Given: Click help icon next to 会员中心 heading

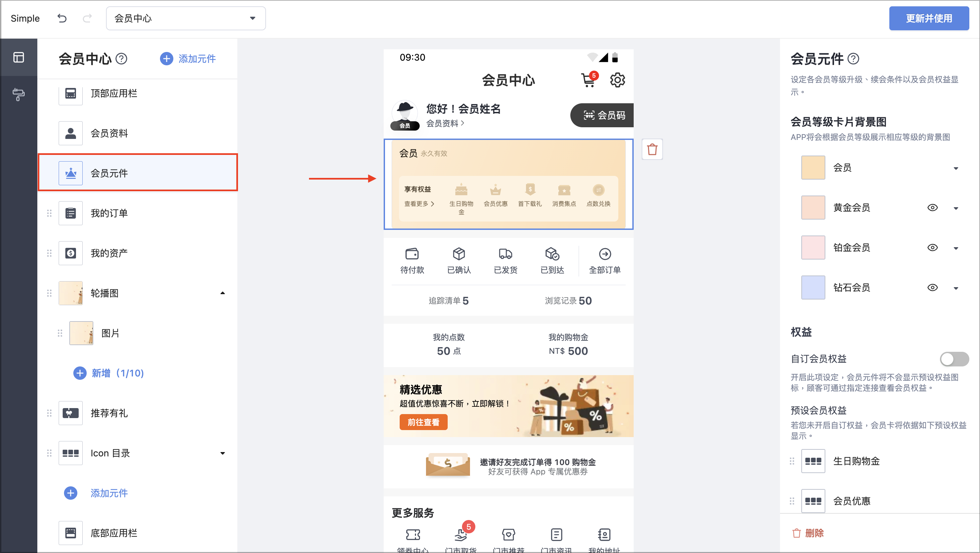Looking at the screenshot, I should [121, 59].
